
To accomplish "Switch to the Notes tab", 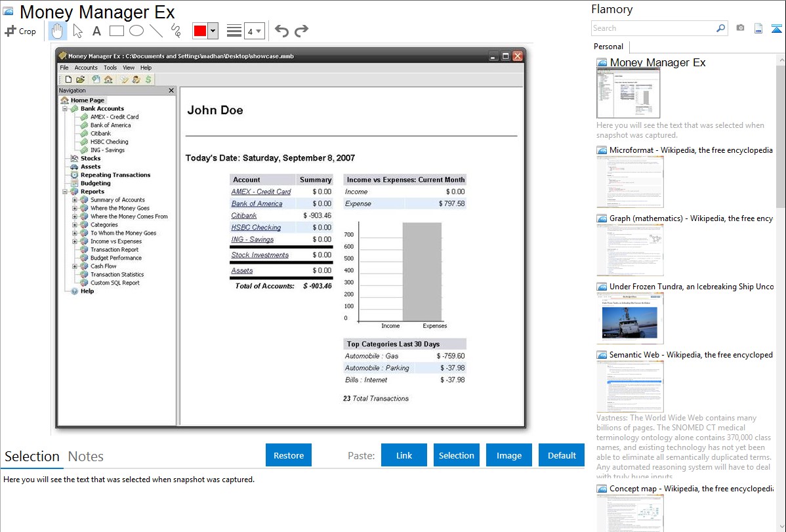I will (86, 457).
